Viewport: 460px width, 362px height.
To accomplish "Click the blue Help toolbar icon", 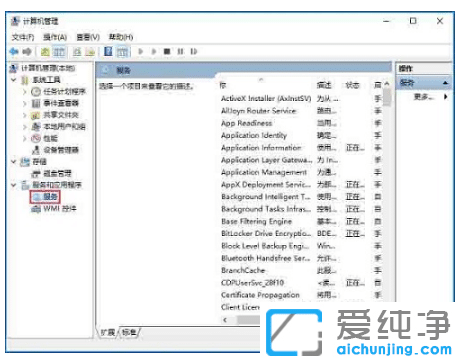I will tap(108, 52).
